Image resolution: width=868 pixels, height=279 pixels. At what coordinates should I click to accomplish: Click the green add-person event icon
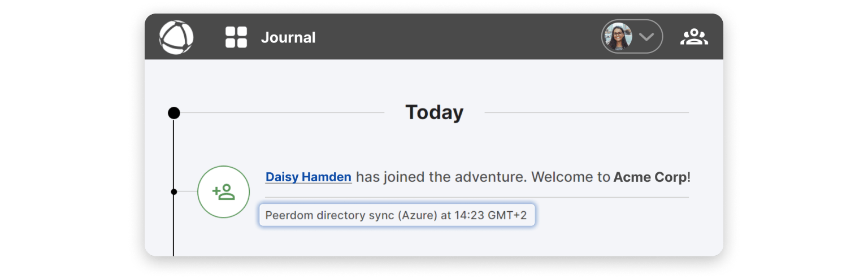[x=223, y=192]
